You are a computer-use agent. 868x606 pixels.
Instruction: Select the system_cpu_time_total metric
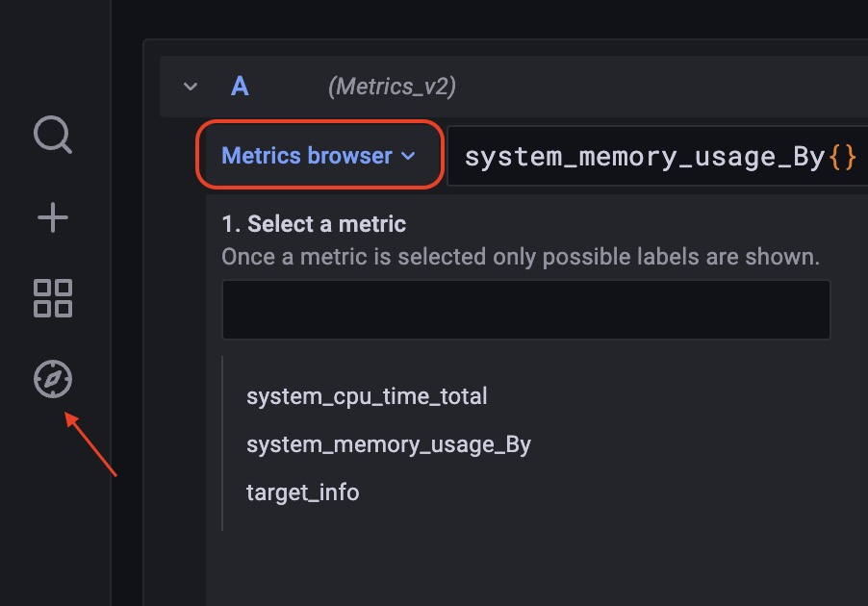(x=367, y=396)
